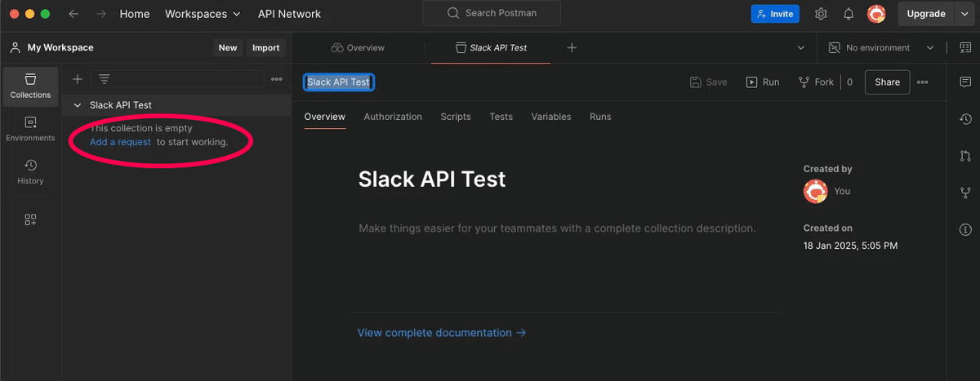This screenshot has width=980, height=381.
Task: Open the collections more options ellipsis
Action: click(x=277, y=79)
